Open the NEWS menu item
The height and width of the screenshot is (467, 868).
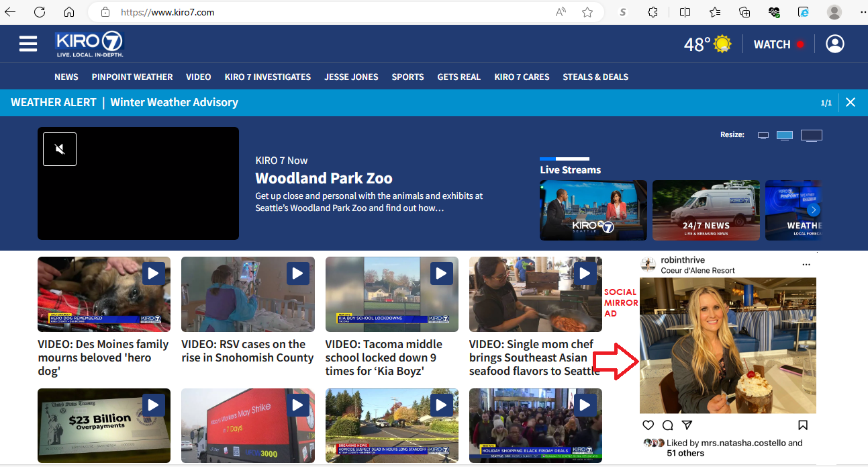tap(66, 77)
